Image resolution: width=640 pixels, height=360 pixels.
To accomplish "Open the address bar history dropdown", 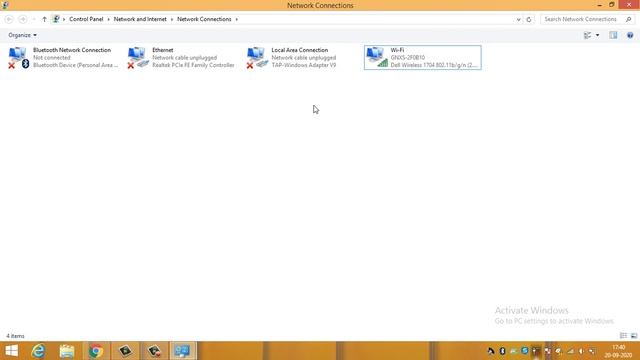I will 518,19.
